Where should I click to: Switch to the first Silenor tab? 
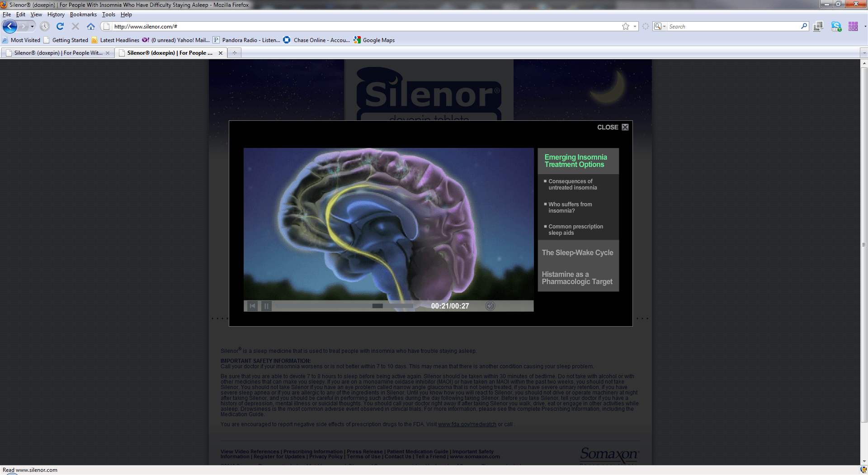click(x=58, y=53)
